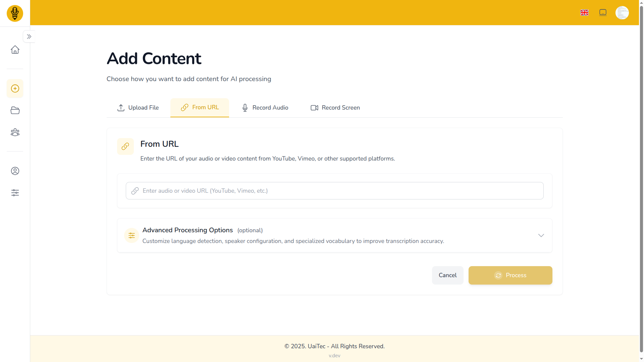Open the UK flag language selector
The width and height of the screenshot is (644, 362).
[584, 12]
